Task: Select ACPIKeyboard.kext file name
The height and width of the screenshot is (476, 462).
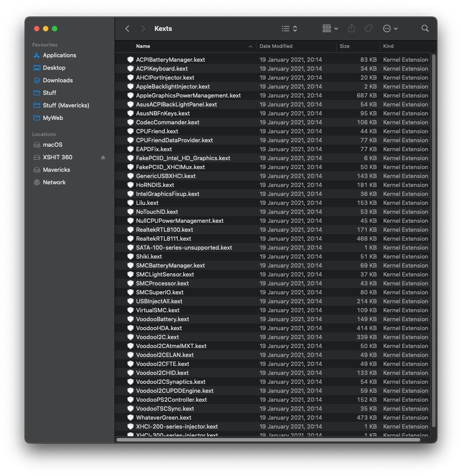Action: coord(162,68)
